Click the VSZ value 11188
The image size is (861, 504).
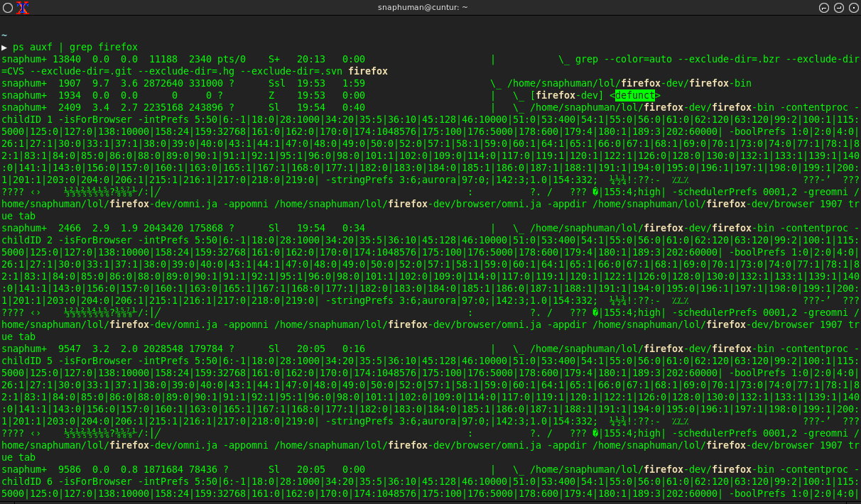pos(163,60)
